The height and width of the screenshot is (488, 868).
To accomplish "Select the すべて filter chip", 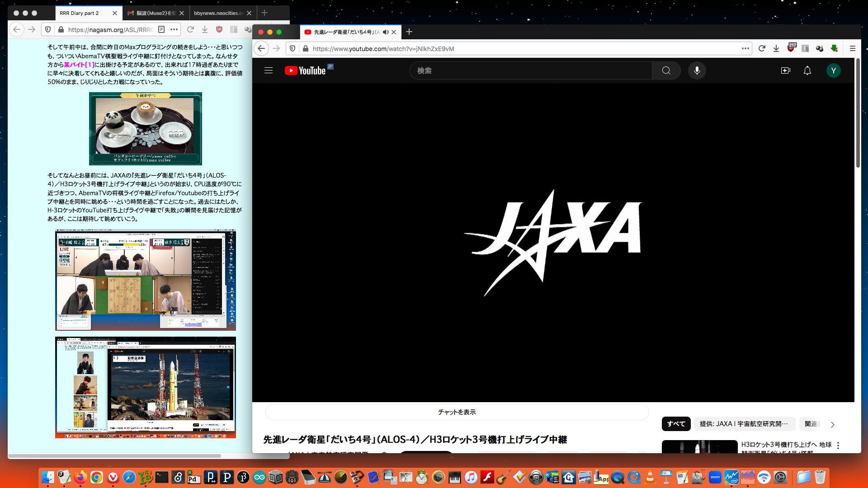I will click(x=676, y=424).
